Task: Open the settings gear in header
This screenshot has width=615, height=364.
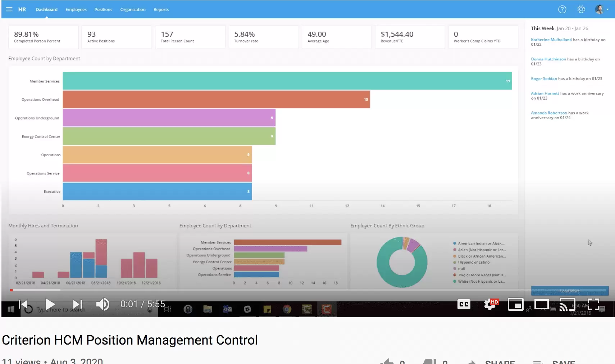Action: pyautogui.click(x=581, y=9)
